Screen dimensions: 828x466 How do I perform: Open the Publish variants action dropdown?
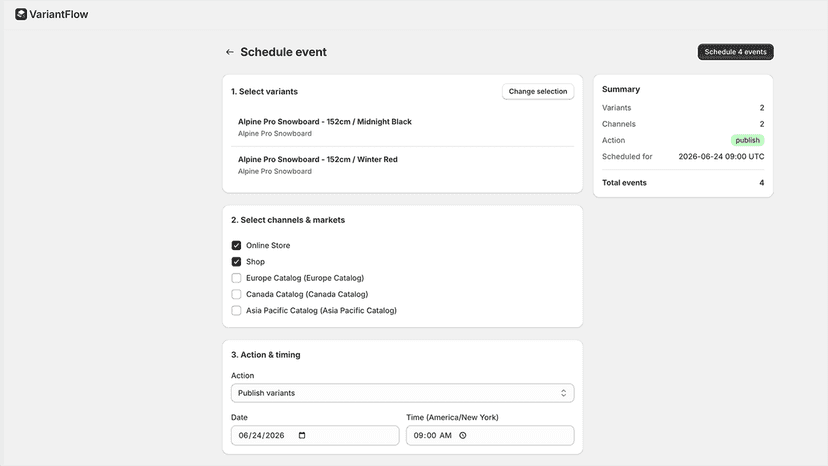point(402,393)
